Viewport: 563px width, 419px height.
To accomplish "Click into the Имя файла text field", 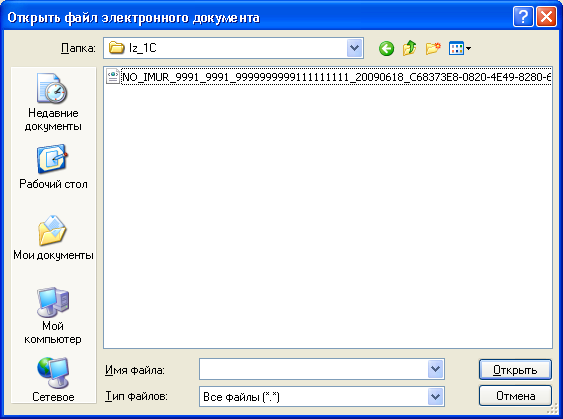I will coord(313,369).
